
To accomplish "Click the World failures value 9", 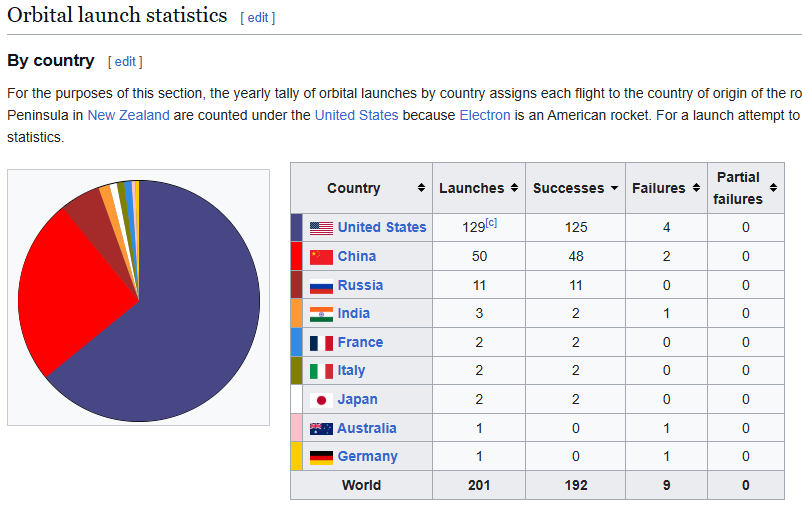I will [x=666, y=485].
